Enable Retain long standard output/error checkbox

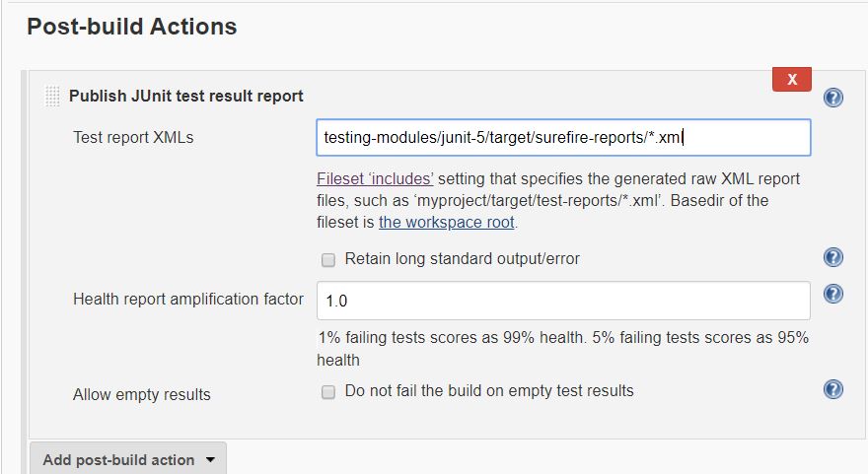[328, 259]
